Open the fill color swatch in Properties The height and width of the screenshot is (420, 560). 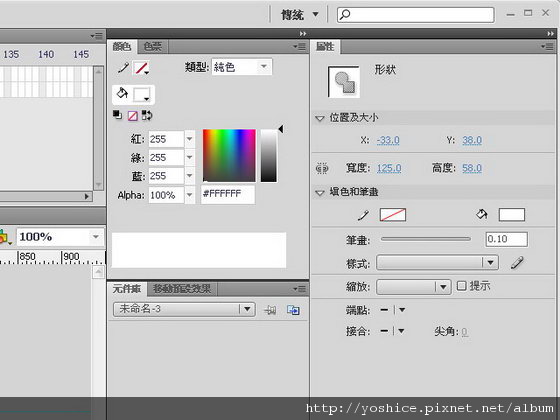[512, 215]
